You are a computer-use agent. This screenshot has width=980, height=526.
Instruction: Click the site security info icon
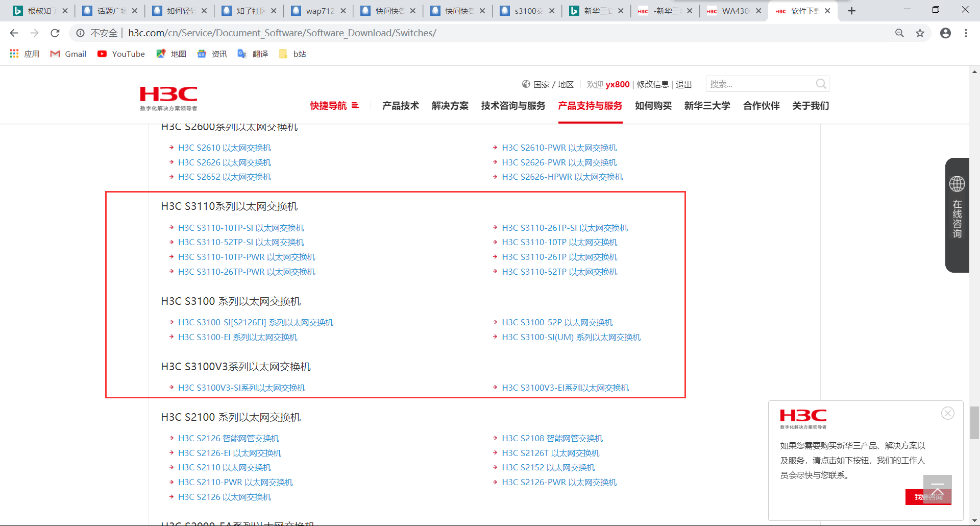(80, 33)
